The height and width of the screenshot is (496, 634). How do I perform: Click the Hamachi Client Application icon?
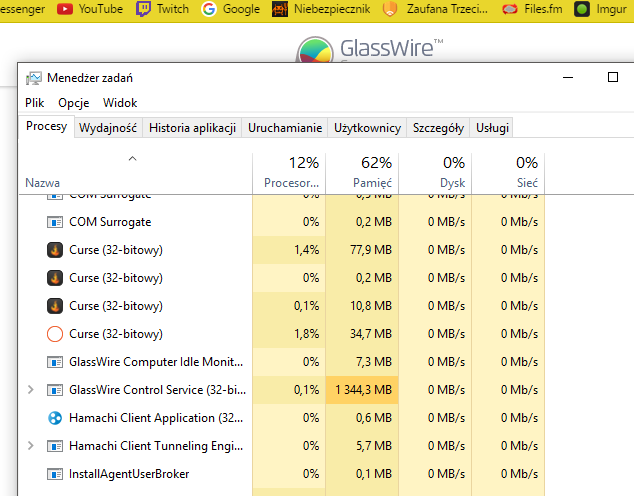click(55, 418)
